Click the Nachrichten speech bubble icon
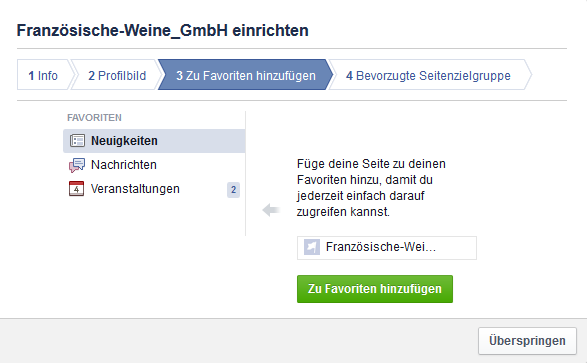The width and height of the screenshot is (587, 363). coord(77,165)
